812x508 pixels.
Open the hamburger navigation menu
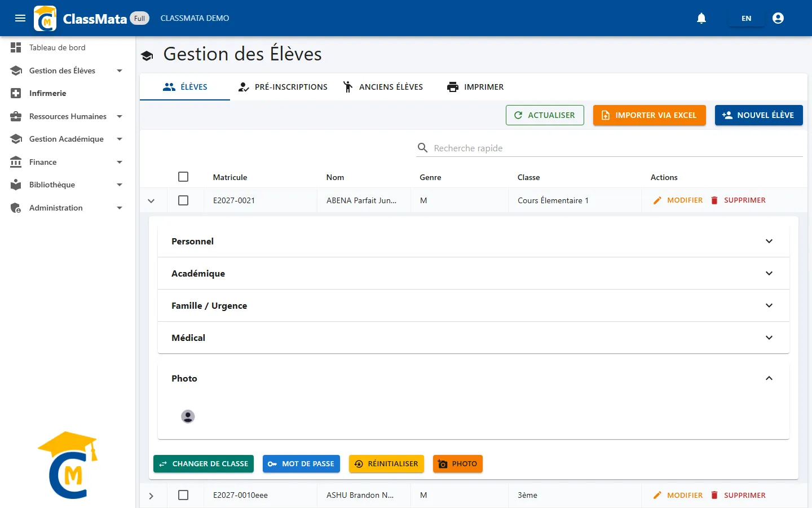point(20,18)
